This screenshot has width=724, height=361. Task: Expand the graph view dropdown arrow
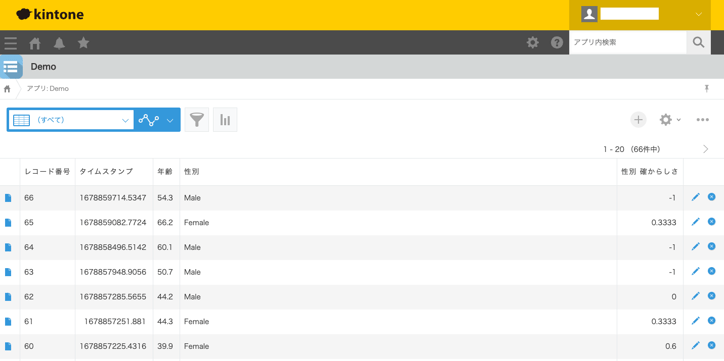[x=170, y=120]
